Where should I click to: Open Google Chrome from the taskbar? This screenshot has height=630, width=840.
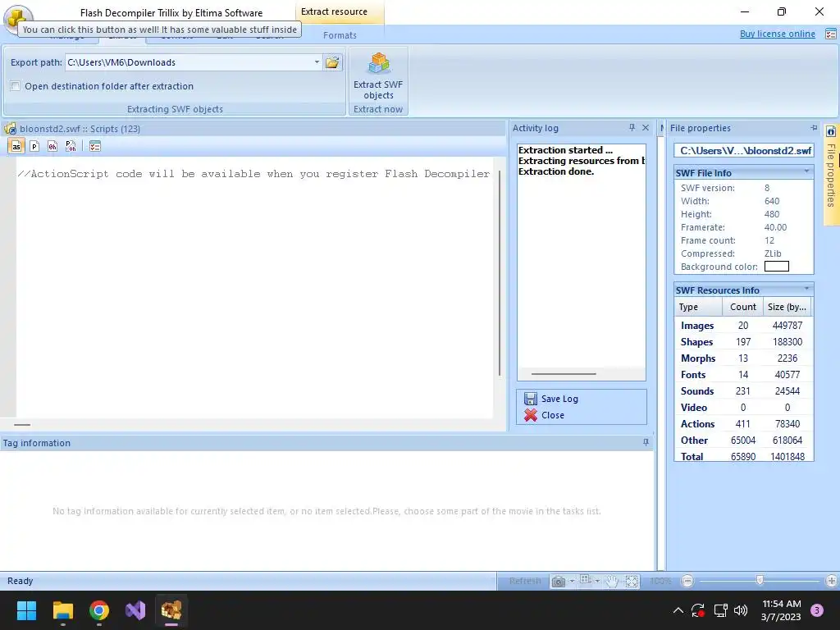[99, 610]
